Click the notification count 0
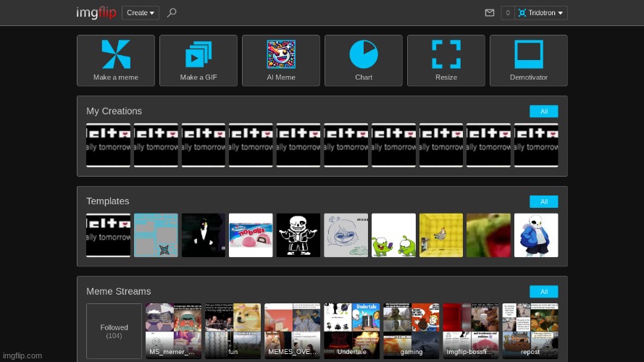 (508, 13)
